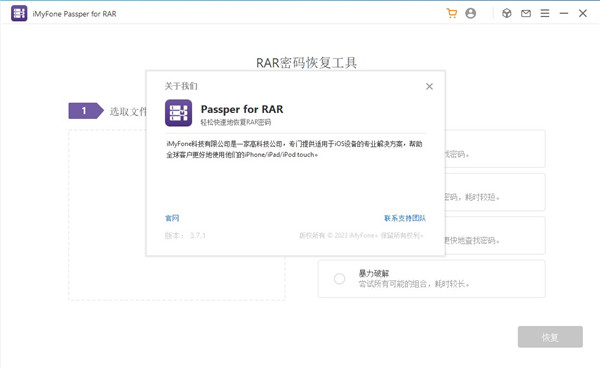This screenshot has width=600, height=368.
Task: Click the 轻松快速地恢复RAR密码 subtitle
Action: 236,122
